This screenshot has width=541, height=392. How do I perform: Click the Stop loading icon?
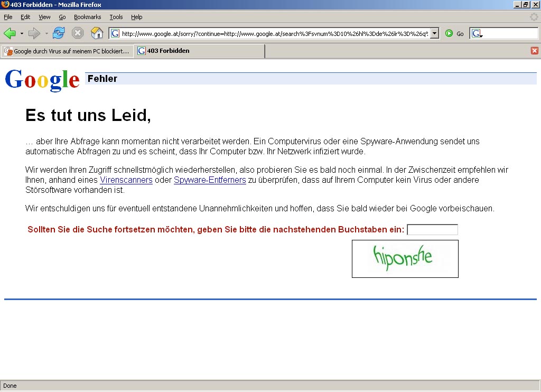[78, 33]
